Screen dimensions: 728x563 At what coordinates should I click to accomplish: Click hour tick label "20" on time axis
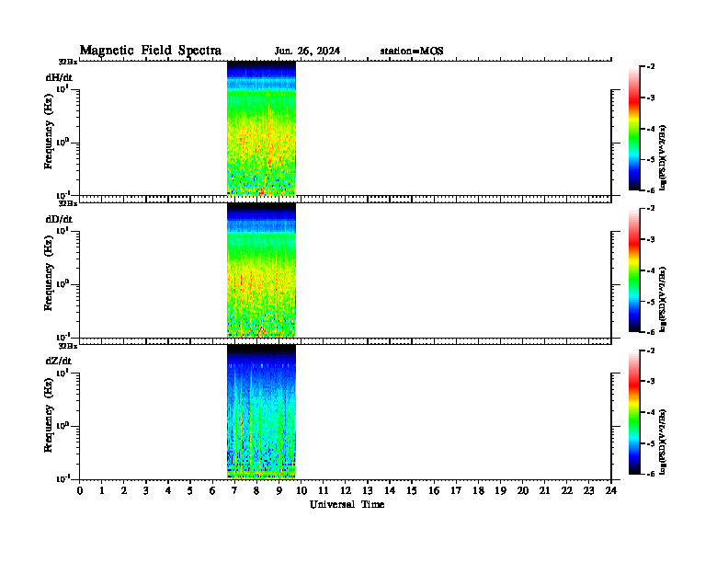tap(522, 490)
